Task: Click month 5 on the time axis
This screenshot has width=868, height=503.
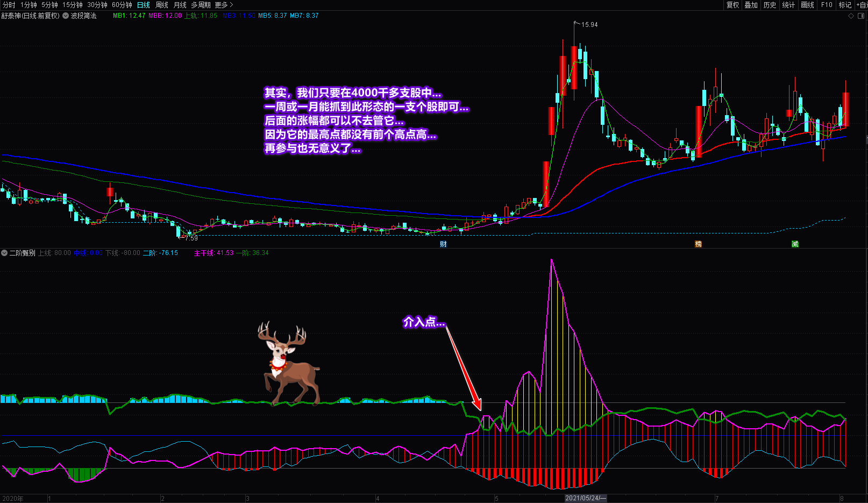Action: tap(496, 499)
